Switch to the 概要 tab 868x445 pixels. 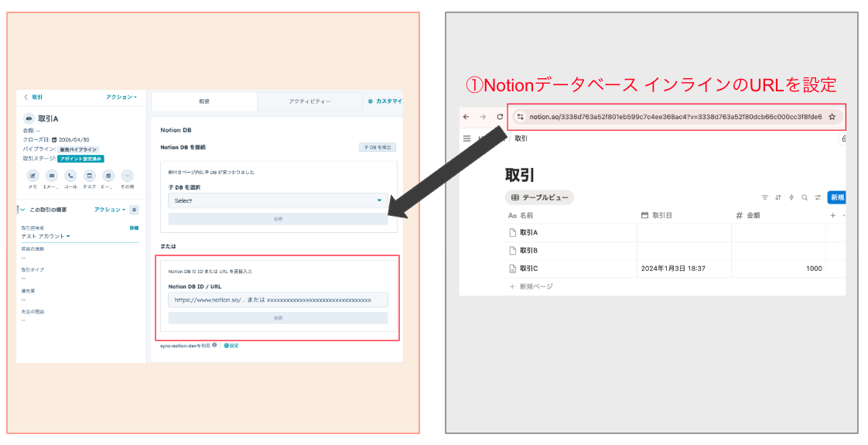[x=204, y=102]
